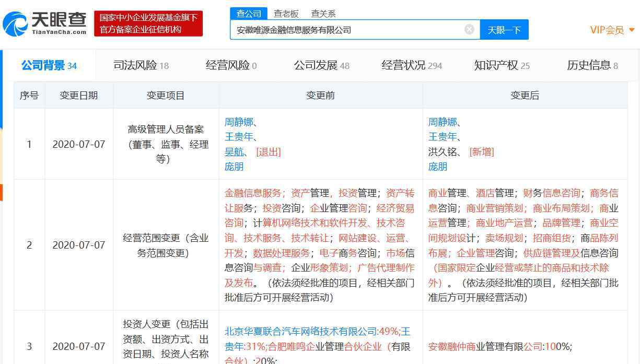This screenshot has height=364, width=640.
Task: Select the 投资人变更 change item cell
Action: tap(166, 338)
